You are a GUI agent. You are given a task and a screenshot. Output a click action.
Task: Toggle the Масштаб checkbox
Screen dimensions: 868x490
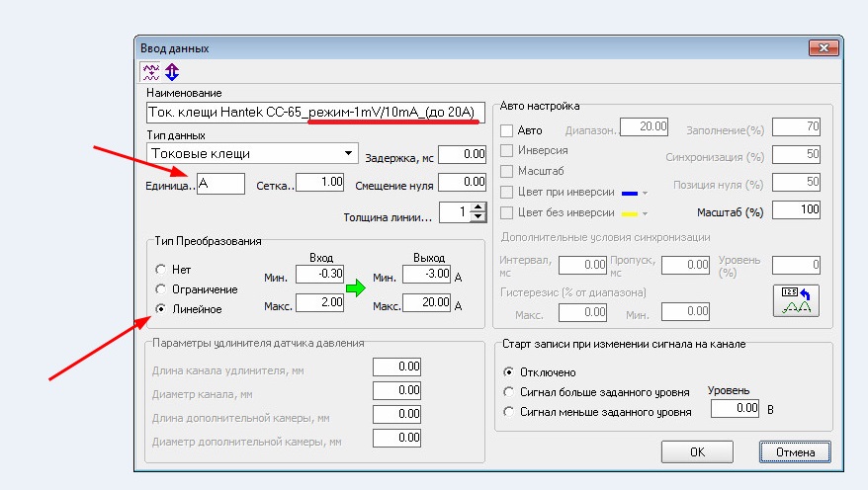506,171
